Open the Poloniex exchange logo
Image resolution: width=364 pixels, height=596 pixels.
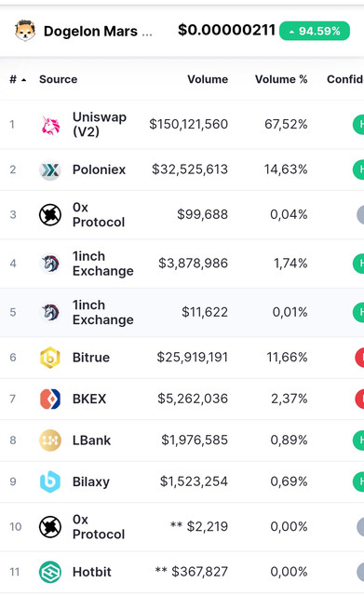[x=50, y=169]
